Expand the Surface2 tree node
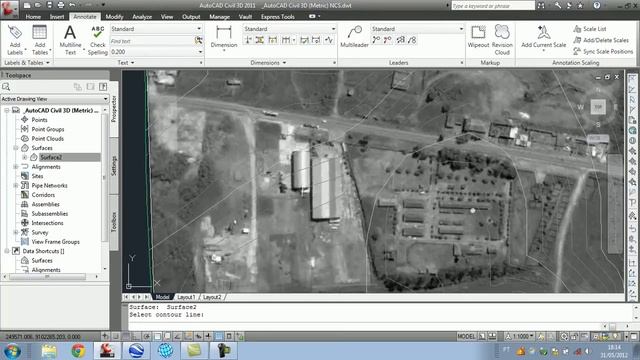640x360 pixels. [25, 157]
